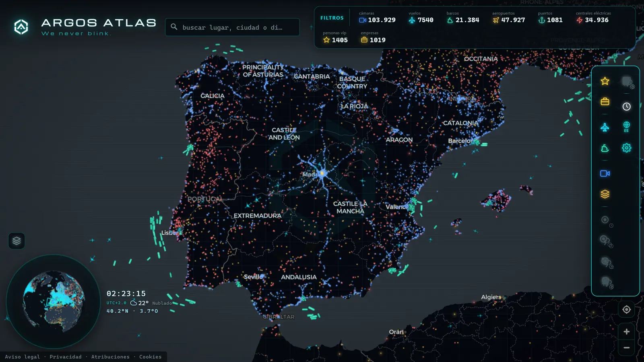
Task: Open the Atribuciones link
Action: pos(110,357)
